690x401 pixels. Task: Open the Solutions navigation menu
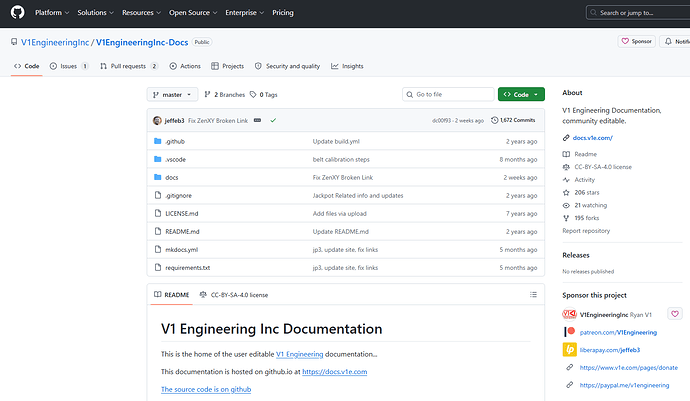95,13
